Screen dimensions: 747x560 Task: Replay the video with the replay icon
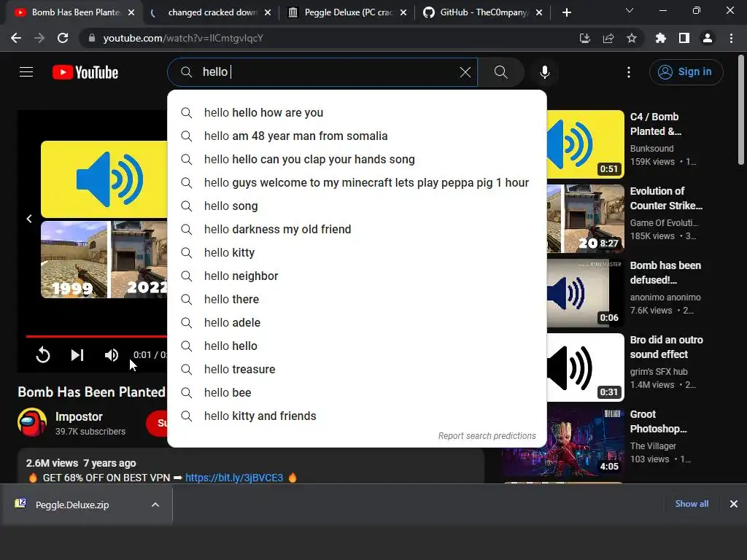point(43,355)
